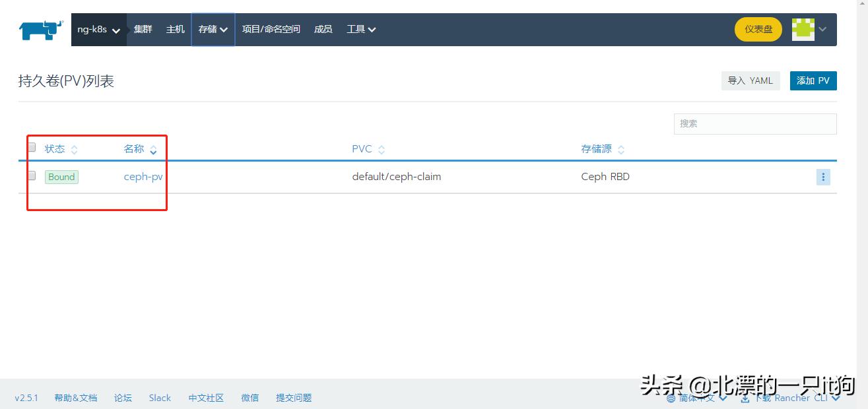Open the actions menu for ceph-pv row
The image size is (868, 409).
822,177
